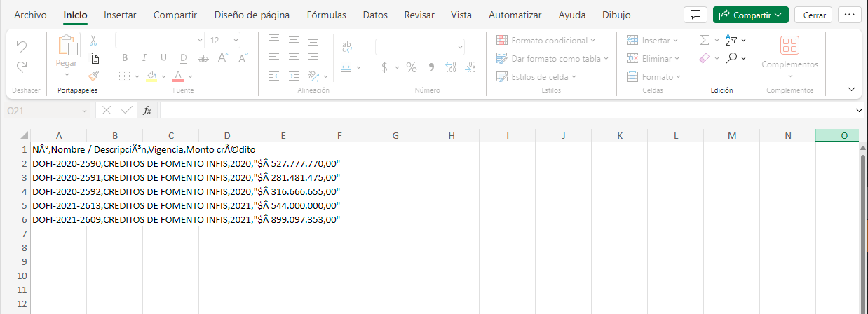Click the clear eraser icon
This screenshot has width=868, height=314.
click(x=705, y=59)
